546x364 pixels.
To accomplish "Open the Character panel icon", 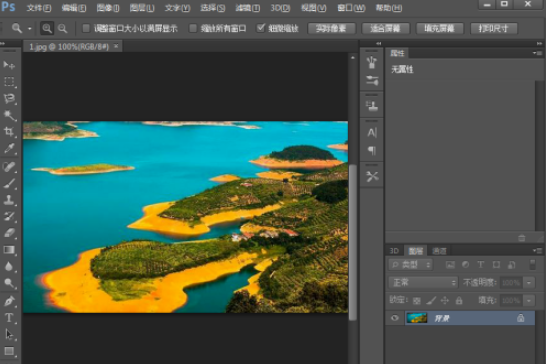I will [372, 133].
